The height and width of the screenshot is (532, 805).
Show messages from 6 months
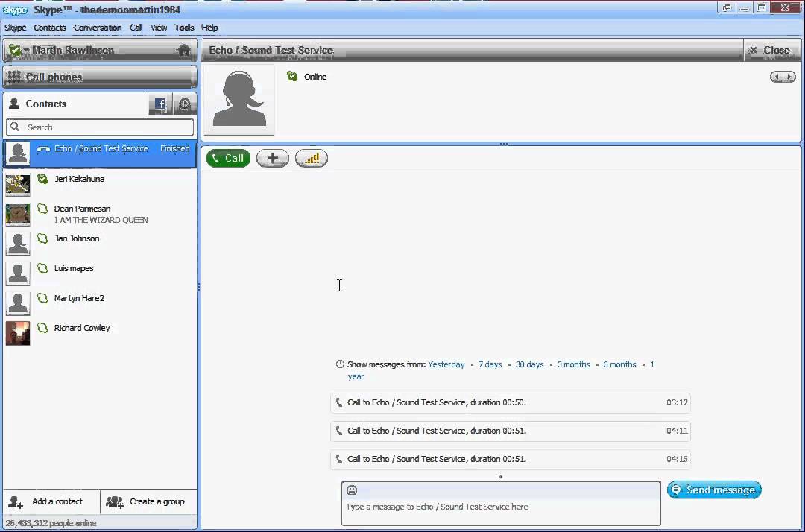(x=619, y=365)
